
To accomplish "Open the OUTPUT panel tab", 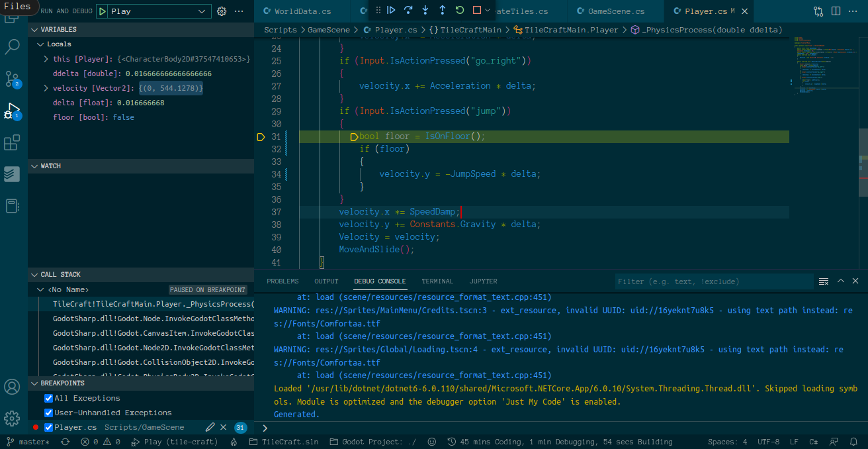I will [326, 281].
